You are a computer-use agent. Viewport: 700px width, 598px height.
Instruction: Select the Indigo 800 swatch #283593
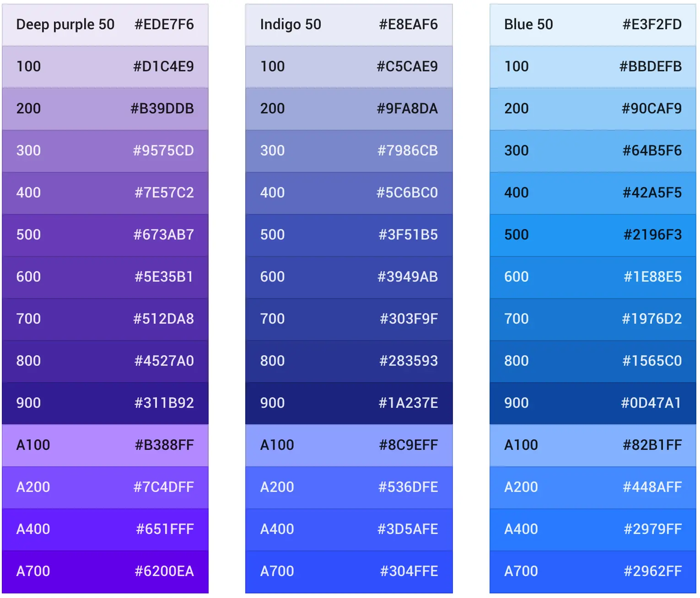pos(349,361)
